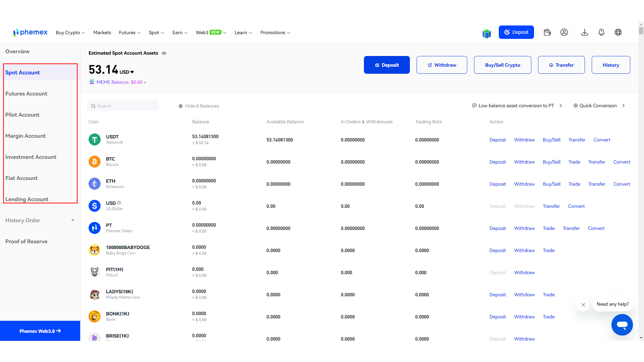Click Withdraw in the PIT(1M) row

coord(524,273)
